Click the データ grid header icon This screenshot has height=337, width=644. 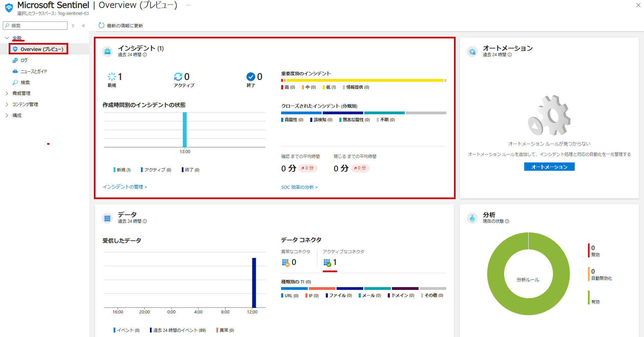tap(107, 218)
